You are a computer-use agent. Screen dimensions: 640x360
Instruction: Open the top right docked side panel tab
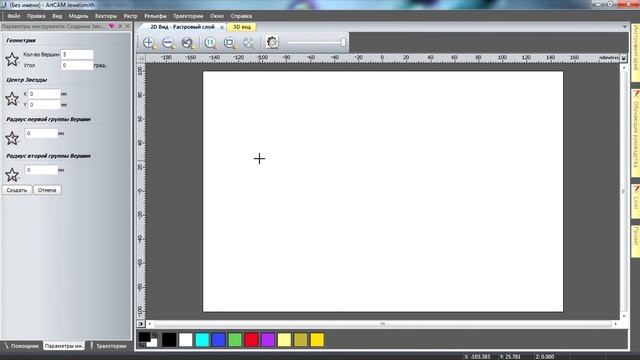(x=636, y=53)
